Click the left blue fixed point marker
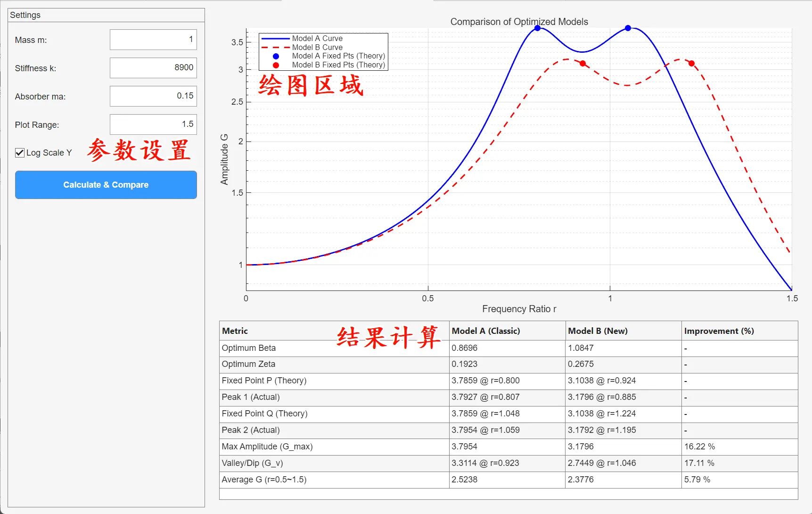This screenshot has width=812, height=514. pyautogui.click(x=537, y=28)
